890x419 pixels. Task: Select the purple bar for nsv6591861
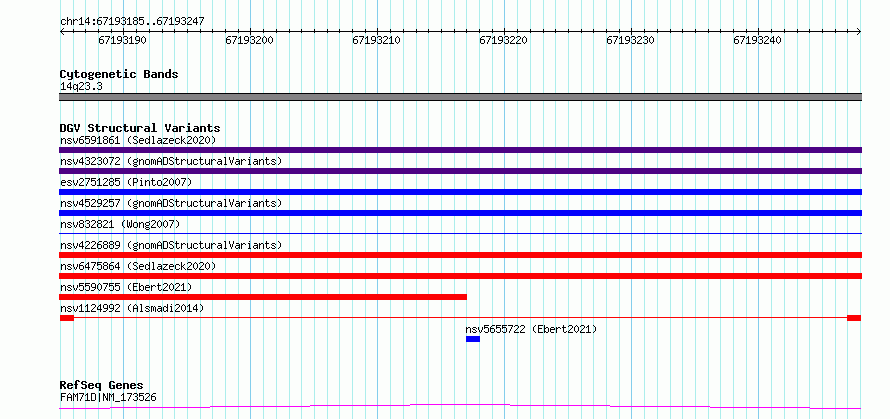pyautogui.click(x=460, y=150)
